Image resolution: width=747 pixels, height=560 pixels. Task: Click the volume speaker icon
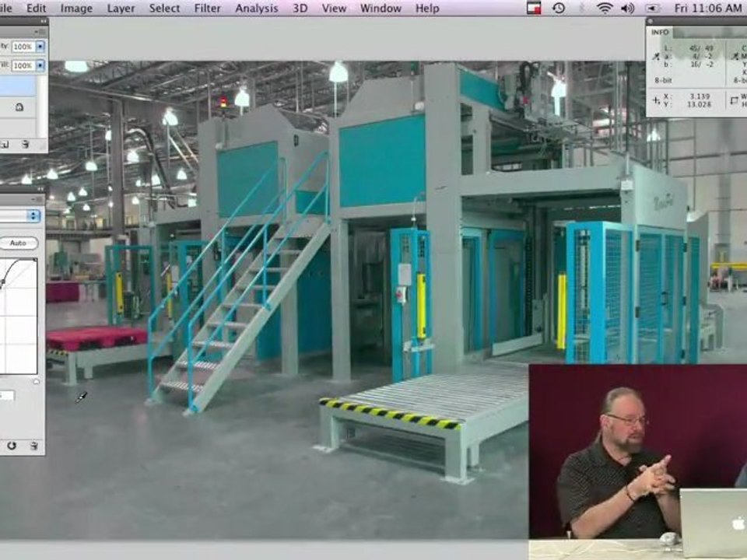[x=628, y=8]
